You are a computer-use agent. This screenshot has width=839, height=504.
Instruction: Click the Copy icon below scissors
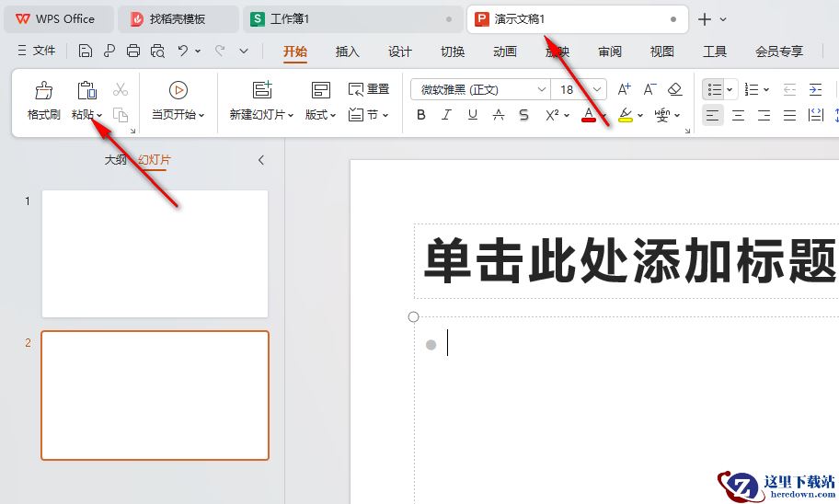coord(121,114)
